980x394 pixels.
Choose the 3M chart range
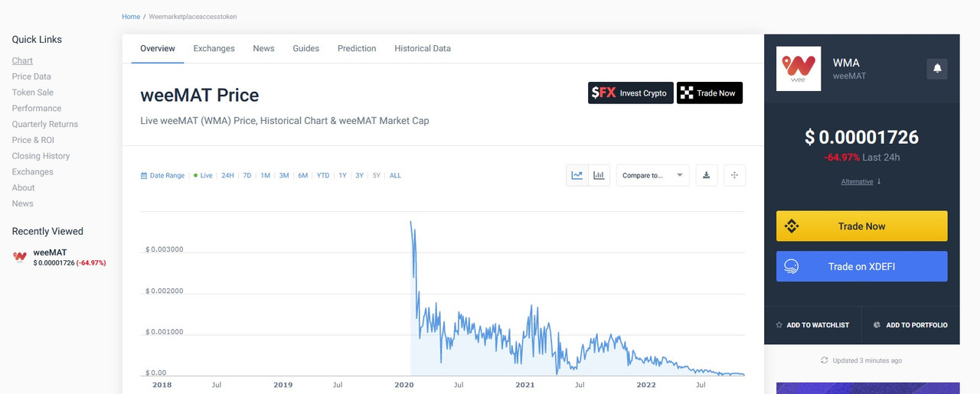click(x=284, y=176)
